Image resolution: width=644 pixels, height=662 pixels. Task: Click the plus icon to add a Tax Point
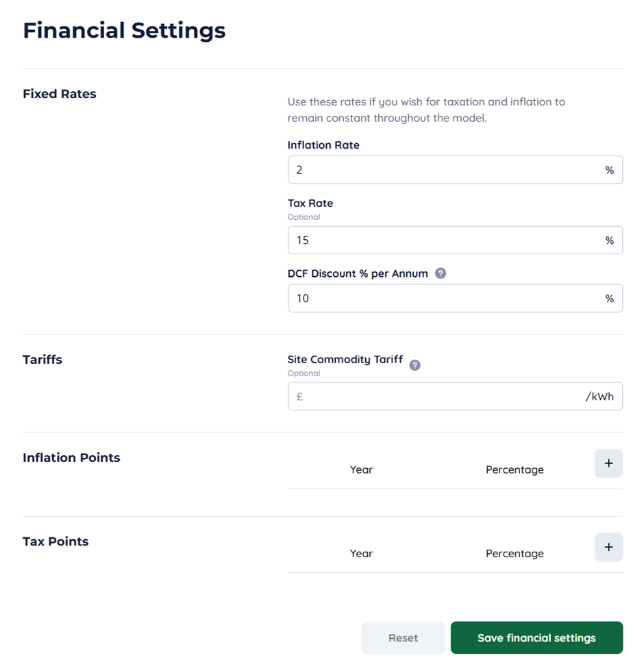point(608,547)
